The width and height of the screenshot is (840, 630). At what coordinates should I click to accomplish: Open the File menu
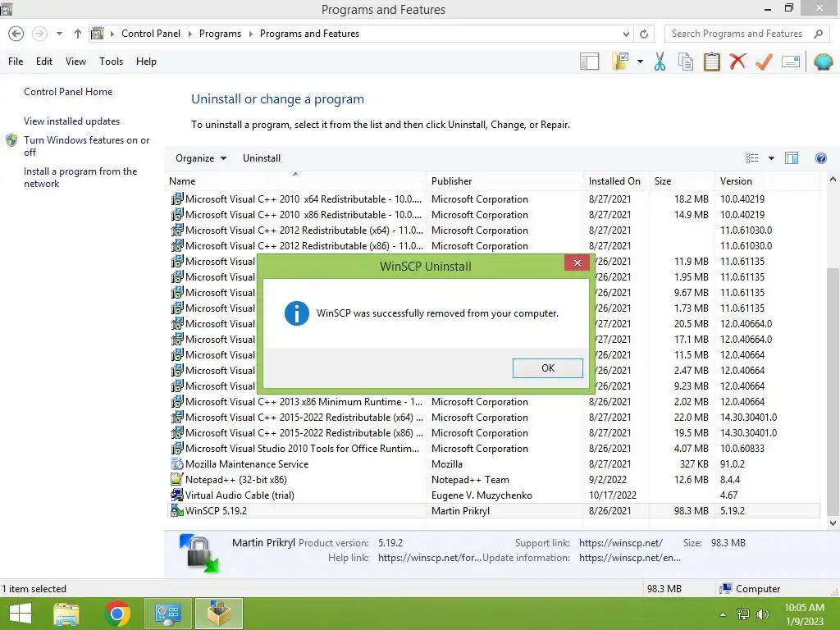[16, 61]
